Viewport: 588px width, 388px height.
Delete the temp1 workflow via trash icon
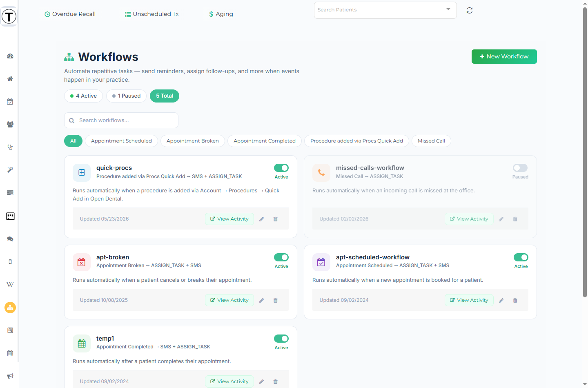click(x=276, y=381)
